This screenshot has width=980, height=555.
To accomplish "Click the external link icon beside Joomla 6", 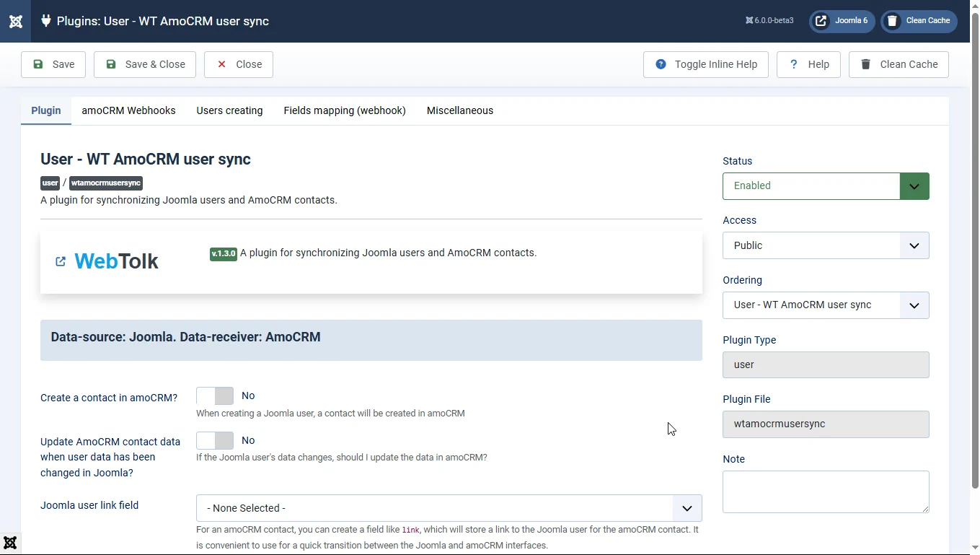I will [821, 21].
